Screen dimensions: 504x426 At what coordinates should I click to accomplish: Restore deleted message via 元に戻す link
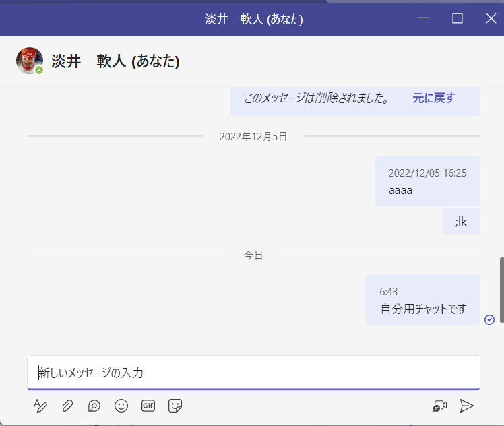coord(433,98)
